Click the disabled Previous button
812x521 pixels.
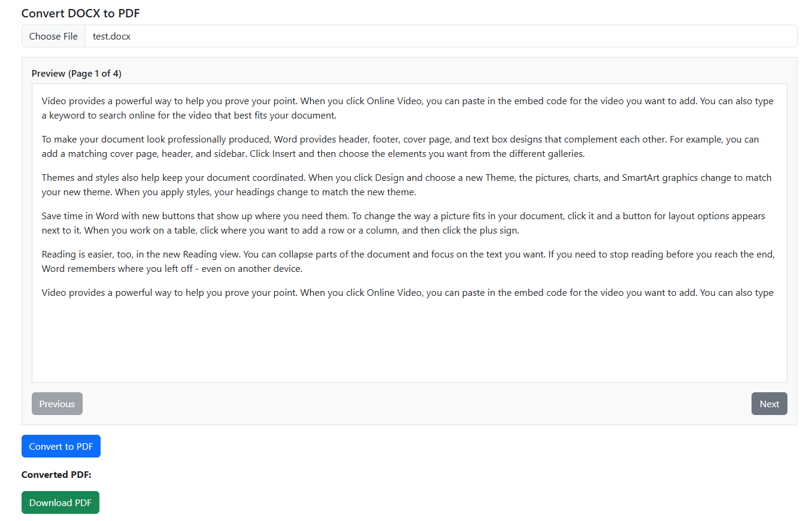click(57, 404)
